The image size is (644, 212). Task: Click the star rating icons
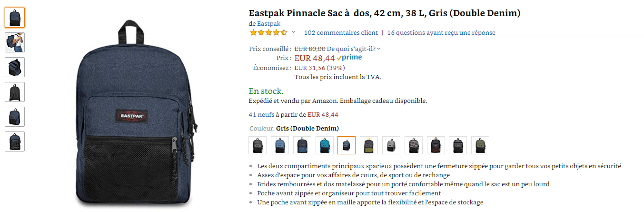(268, 33)
